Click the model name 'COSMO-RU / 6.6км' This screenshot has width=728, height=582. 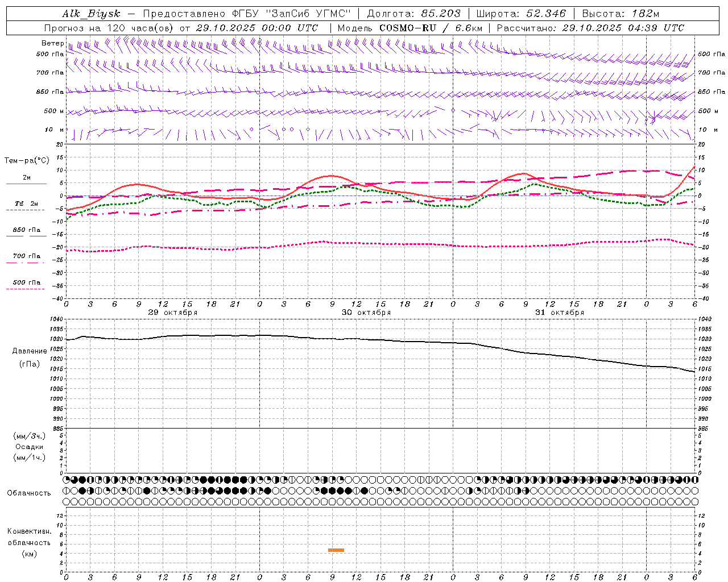[431, 28]
